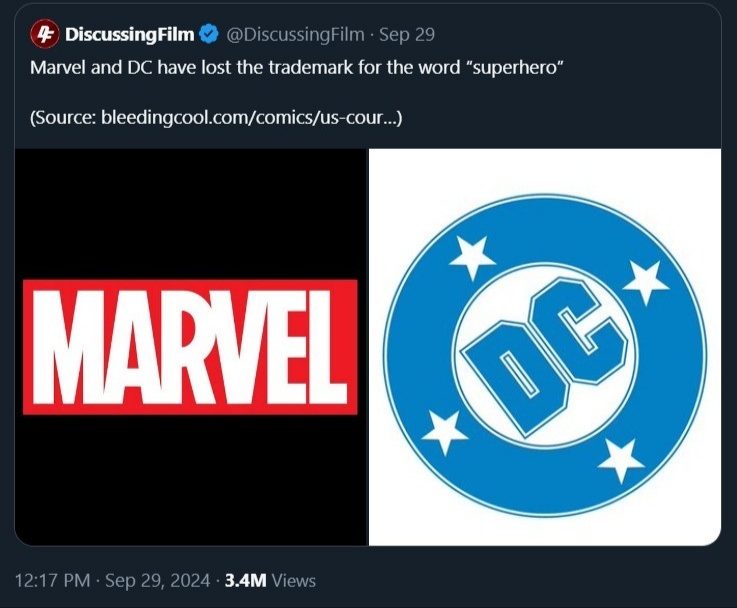
Task: Click the DiscussingFilm profile avatar icon
Action: [46, 35]
